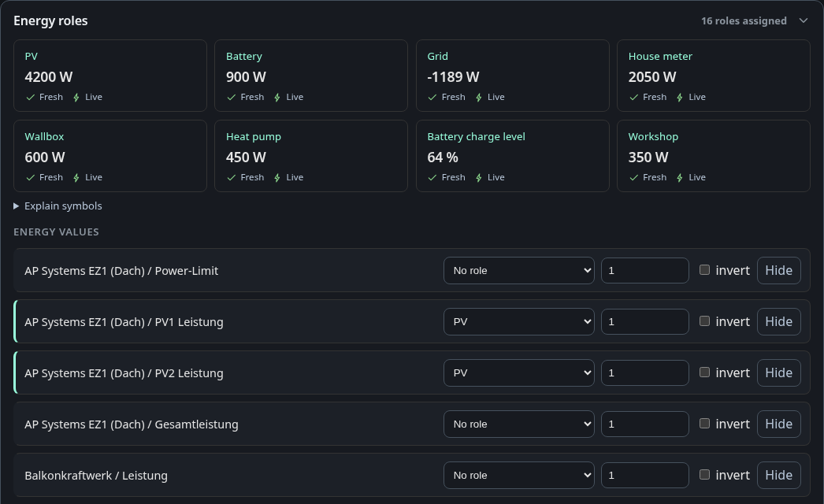
Task: Click the Live bolt icon on Wallbox card
Action: [x=76, y=178]
